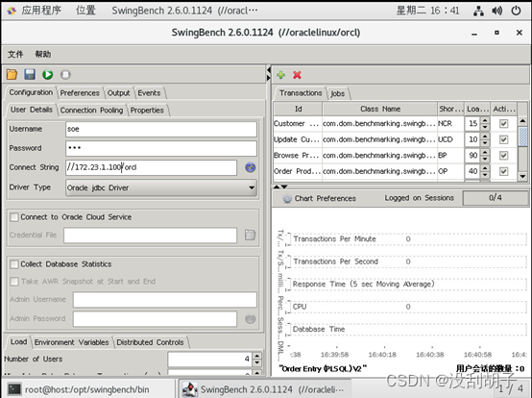Open Chart Preferences gear icon
The height and width of the screenshot is (398, 532).
(x=287, y=198)
